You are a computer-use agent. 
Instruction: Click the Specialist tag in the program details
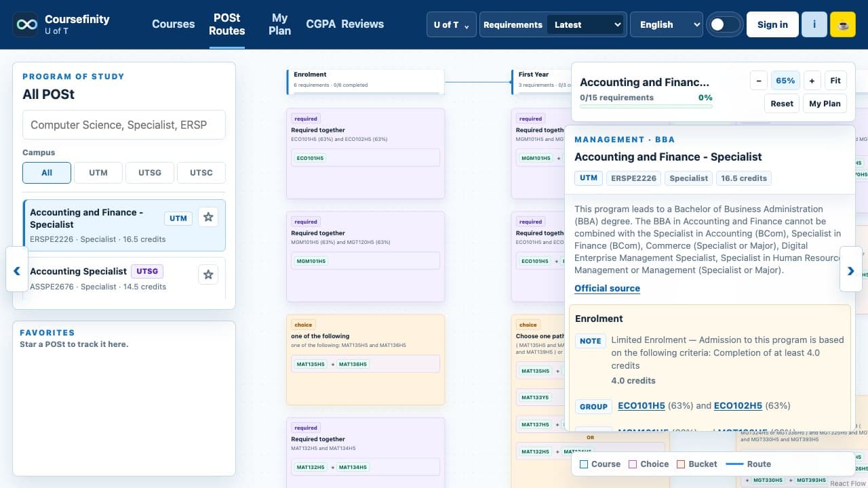689,178
